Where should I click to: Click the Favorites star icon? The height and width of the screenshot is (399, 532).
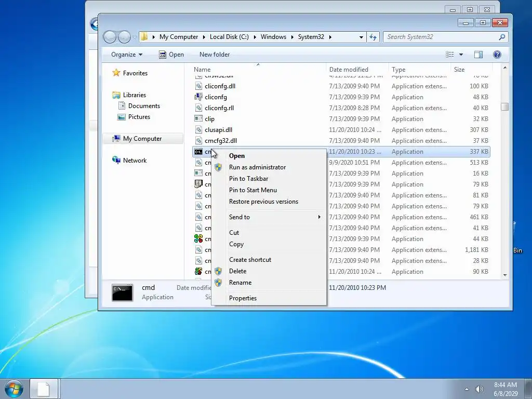pos(116,73)
